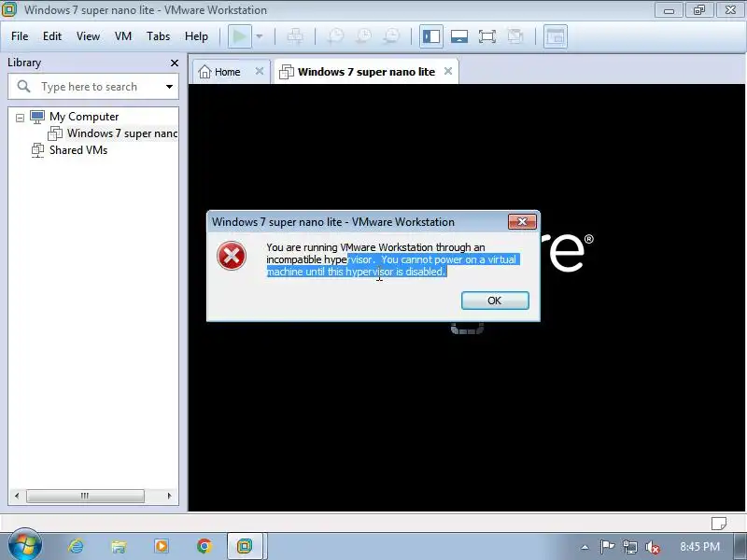Click the console view toolbar icon
This screenshot has height=560, width=747.
555,36
